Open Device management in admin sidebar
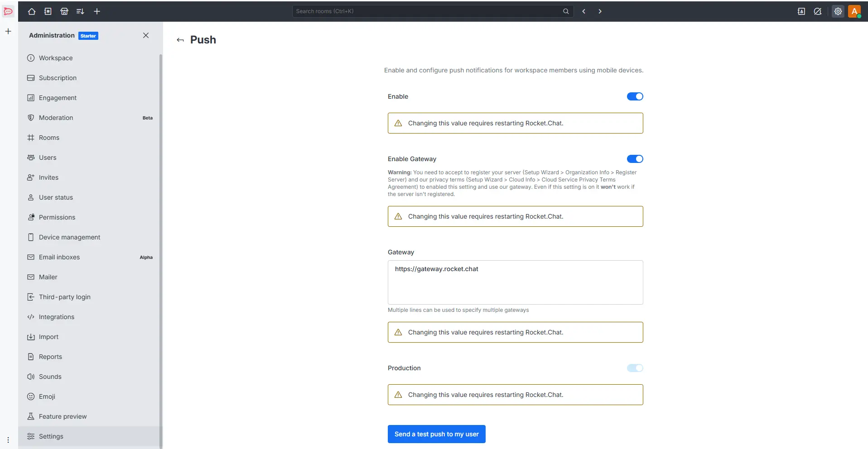868x449 pixels. (x=90, y=237)
